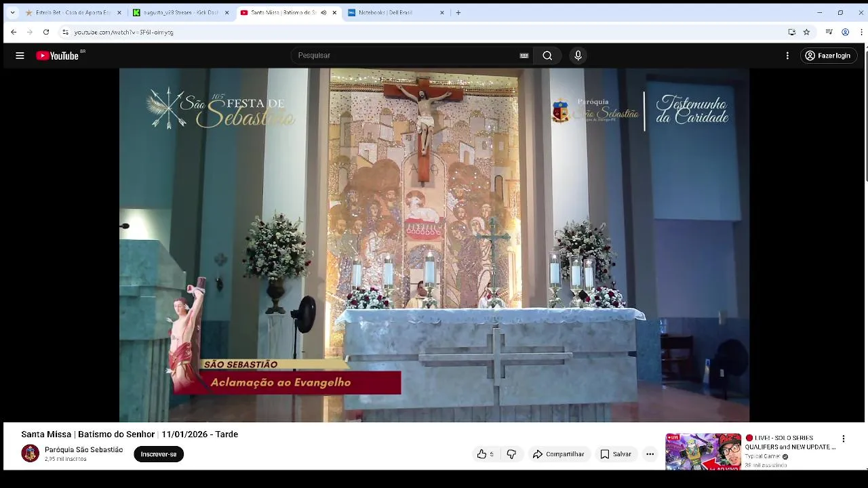Open the Typical Gamer live video thumbnail

pos(703,451)
